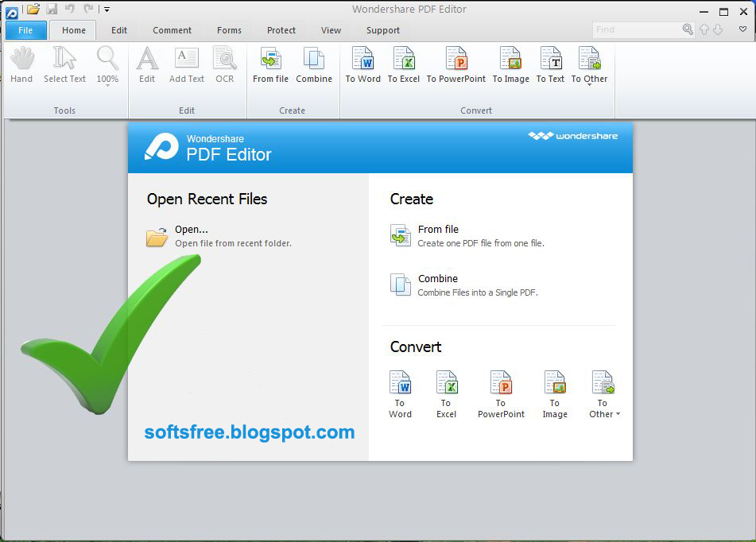Click Open... under Open Recent Files
Image resolution: width=756 pixels, height=542 pixels.
pyautogui.click(x=192, y=230)
